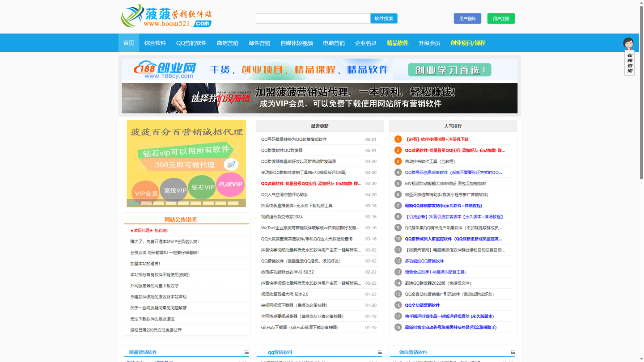Image resolution: width=644 pixels, height=362 pixels.
Task: Open QQ群号码信息采集软件 ranking link
Action: coord(453,173)
